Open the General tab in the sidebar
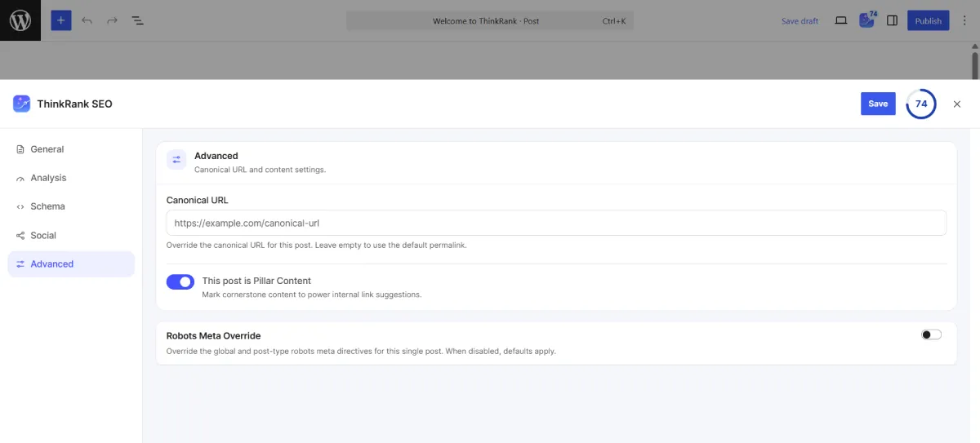The height and width of the screenshot is (443, 980). 71,149
